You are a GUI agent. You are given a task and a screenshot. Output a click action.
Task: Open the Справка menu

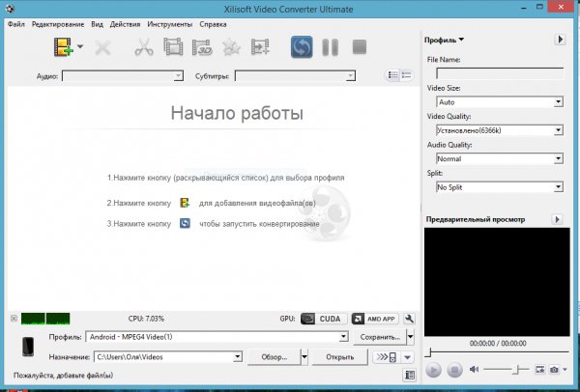(213, 24)
